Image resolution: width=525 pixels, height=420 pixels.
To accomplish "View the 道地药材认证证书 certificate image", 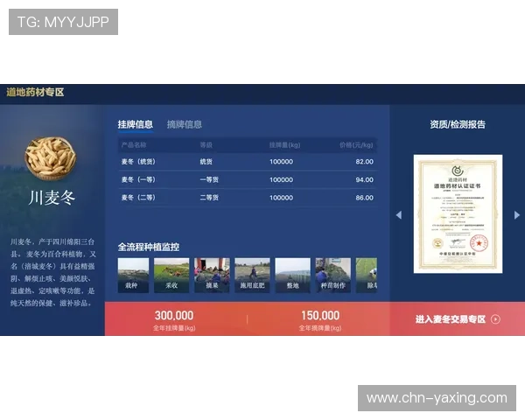I will (458, 214).
